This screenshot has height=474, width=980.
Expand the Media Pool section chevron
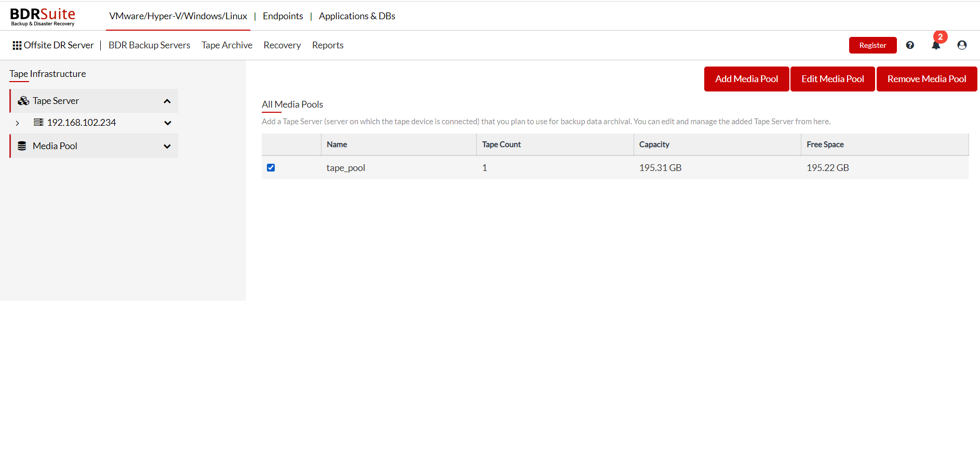(x=167, y=147)
